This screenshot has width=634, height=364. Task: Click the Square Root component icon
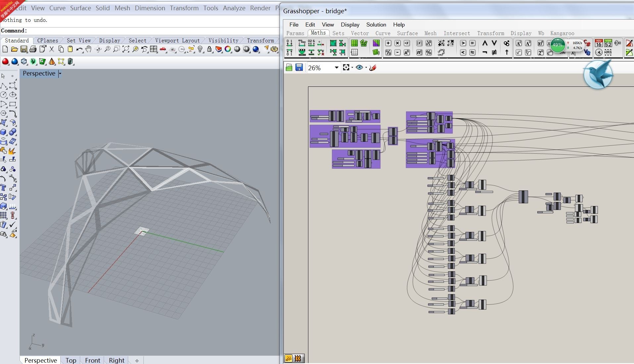tap(519, 52)
